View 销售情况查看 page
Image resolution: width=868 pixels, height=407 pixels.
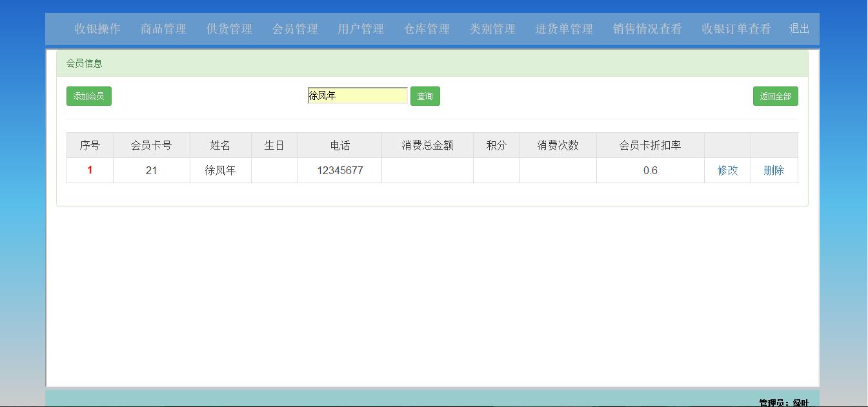[647, 29]
